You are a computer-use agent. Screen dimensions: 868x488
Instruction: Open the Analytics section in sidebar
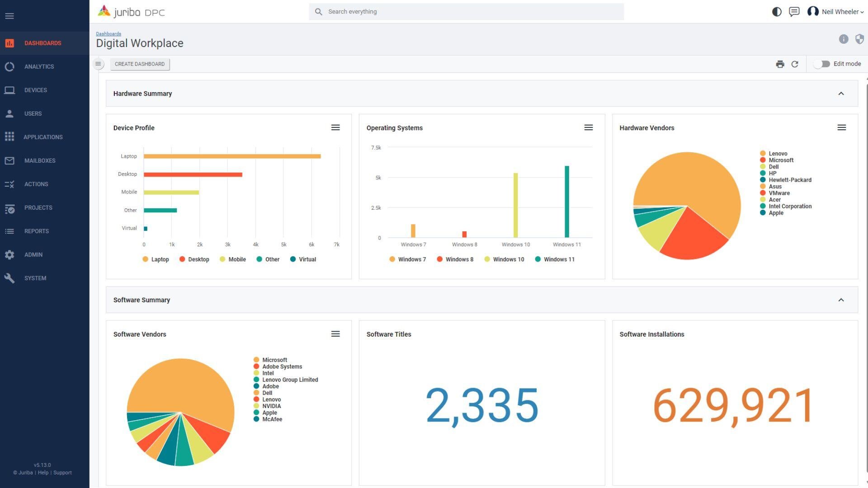(39, 66)
